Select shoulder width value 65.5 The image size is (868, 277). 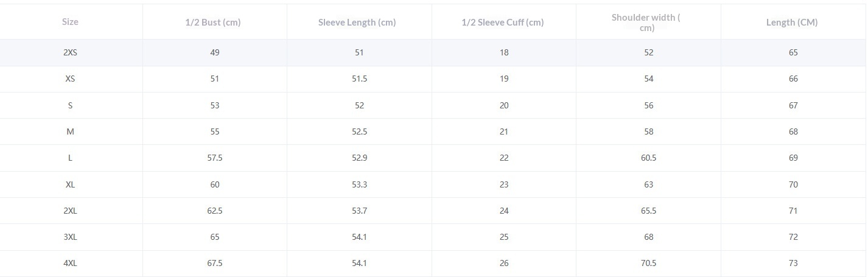click(x=648, y=211)
